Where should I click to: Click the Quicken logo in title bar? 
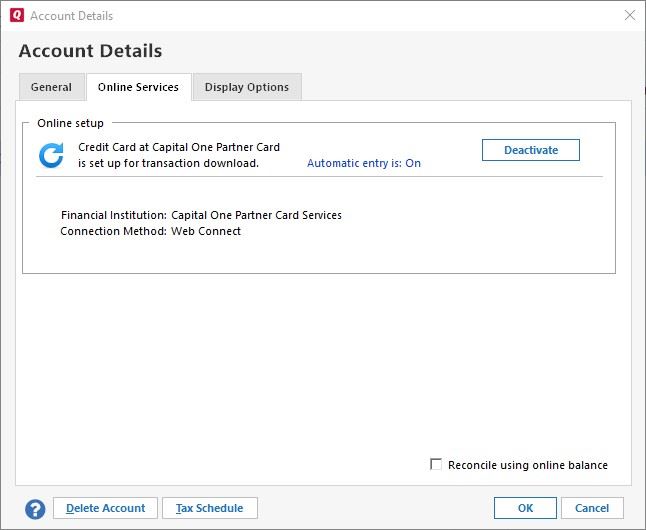click(x=16, y=15)
